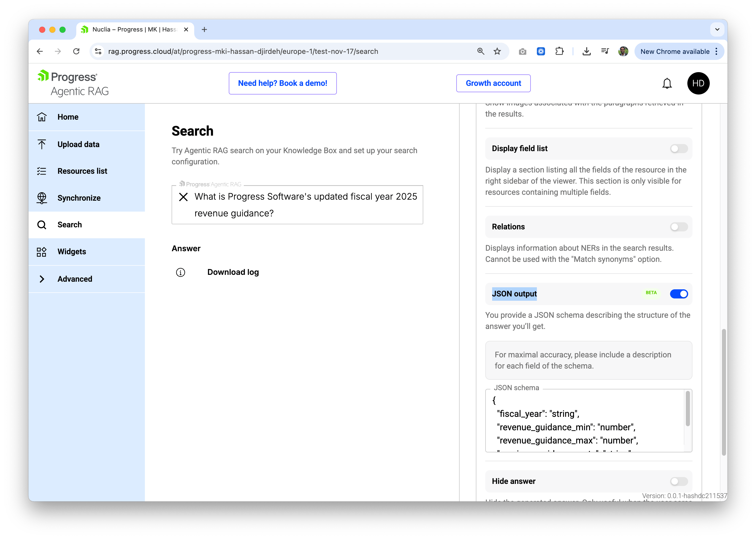Open the Chrome three-dot menu

click(717, 52)
